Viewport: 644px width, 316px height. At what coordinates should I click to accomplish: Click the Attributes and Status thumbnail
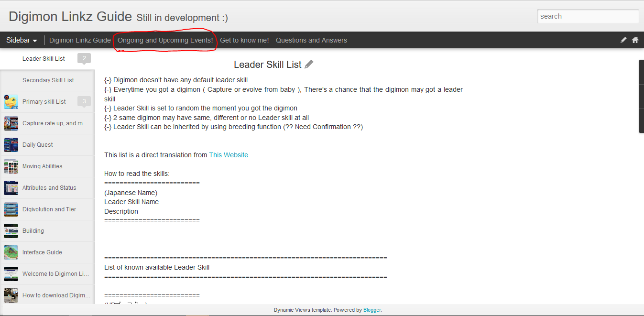11,188
